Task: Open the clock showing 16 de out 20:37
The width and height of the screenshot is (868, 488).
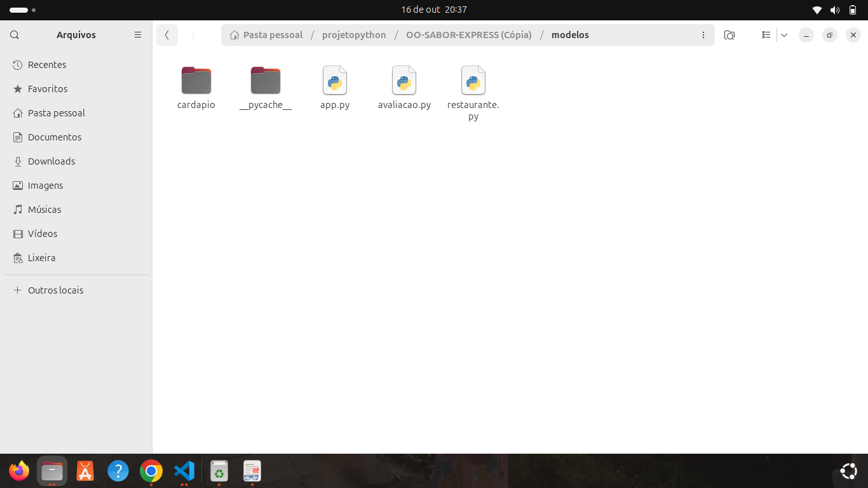Action: point(434,10)
